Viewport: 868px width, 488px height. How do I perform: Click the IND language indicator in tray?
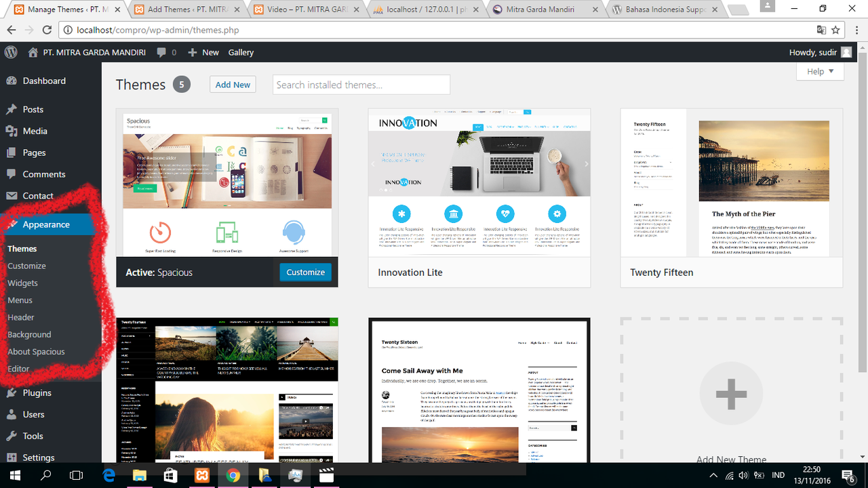(x=778, y=476)
